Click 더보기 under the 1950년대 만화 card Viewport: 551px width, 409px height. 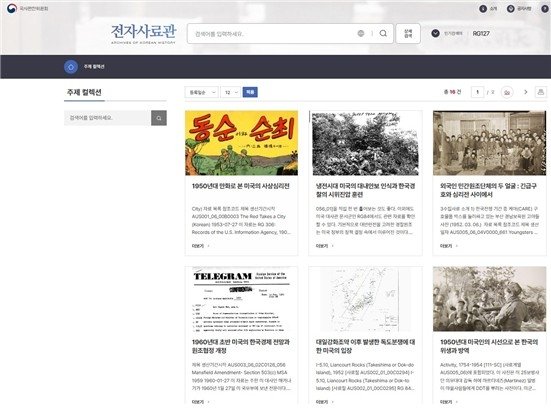coord(201,246)
